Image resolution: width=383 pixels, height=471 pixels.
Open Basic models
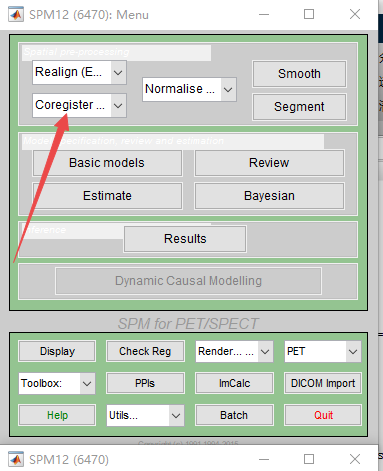107,163
